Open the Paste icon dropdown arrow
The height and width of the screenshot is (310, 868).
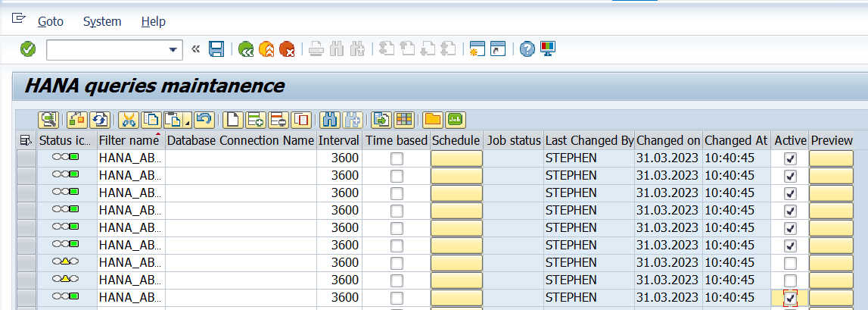coord(185,121)
